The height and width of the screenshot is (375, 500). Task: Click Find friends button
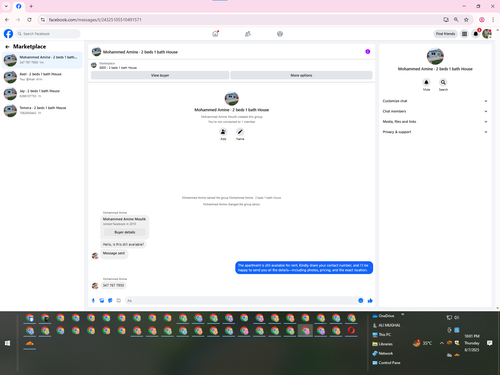(445, 34)
